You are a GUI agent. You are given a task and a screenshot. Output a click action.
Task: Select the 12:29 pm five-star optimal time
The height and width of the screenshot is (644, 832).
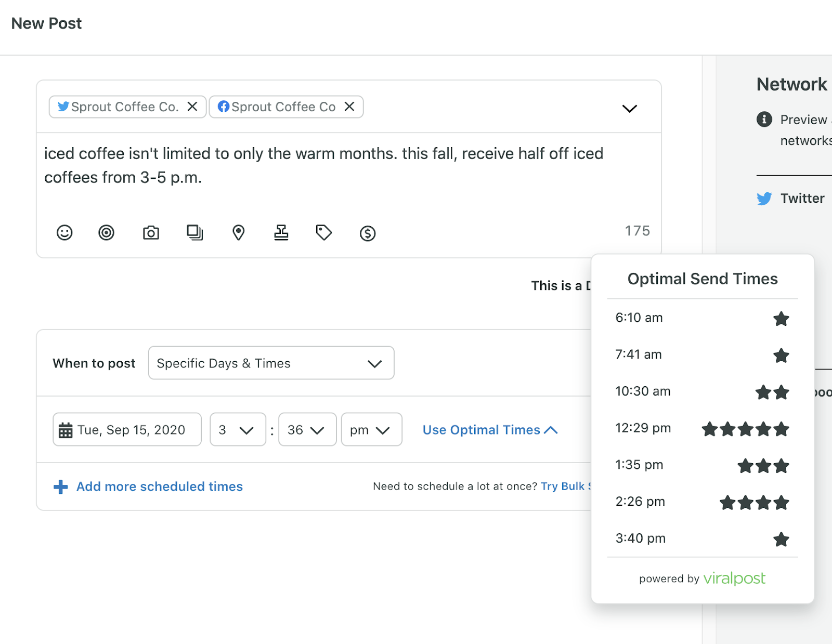click(x=702, y=428)
